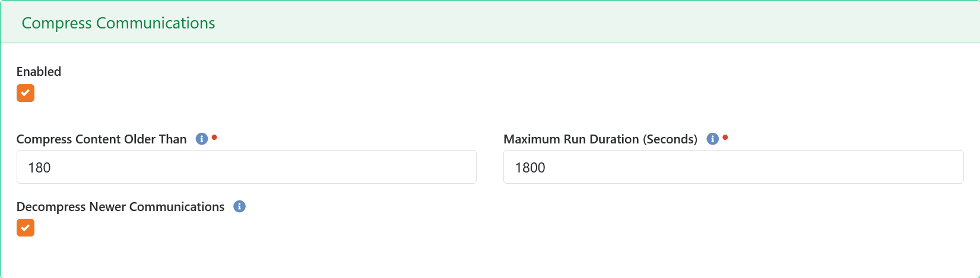980x278 pixels.
Task: Click the Enabled label text
Action: point(39,72)
